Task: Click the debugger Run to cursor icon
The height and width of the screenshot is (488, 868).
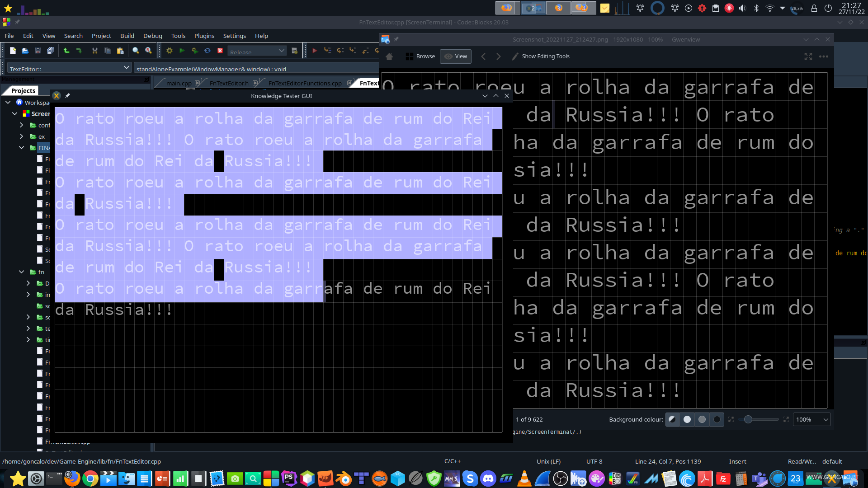Action: (x=327, y=51)
